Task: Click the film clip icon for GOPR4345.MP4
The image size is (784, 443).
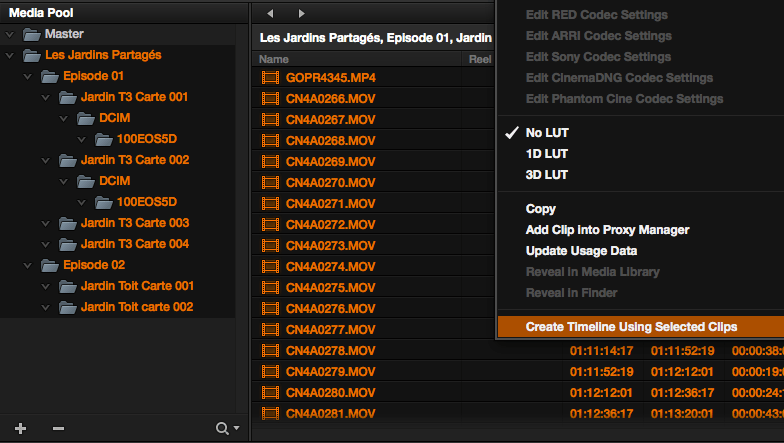Action: pyautogui.click(x=269, y=77)
